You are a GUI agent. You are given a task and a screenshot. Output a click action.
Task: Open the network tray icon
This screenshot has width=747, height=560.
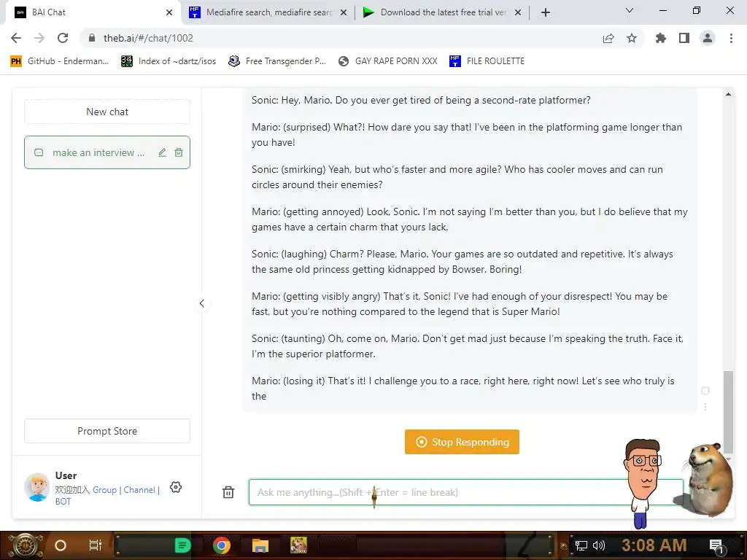(581, 545)
